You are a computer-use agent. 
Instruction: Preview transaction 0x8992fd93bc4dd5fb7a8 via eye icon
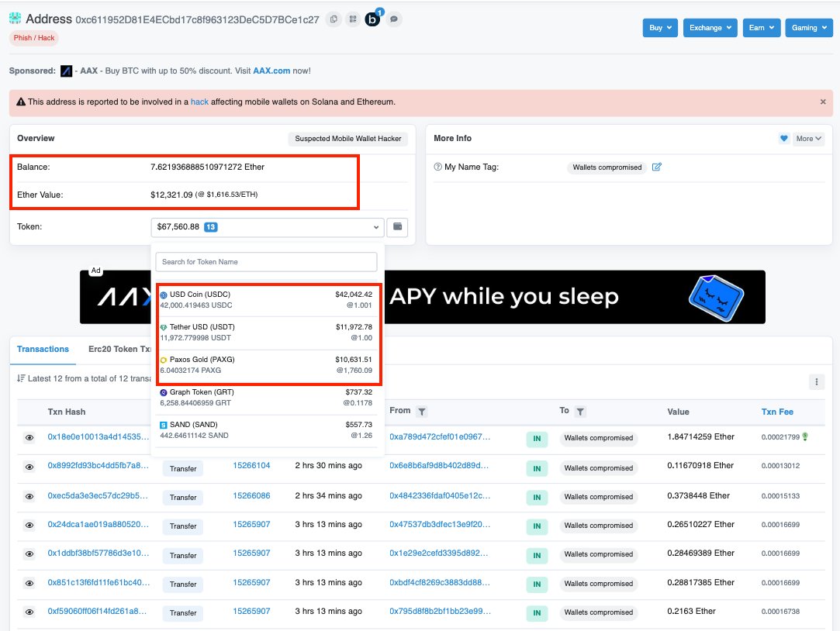(29, 467)
